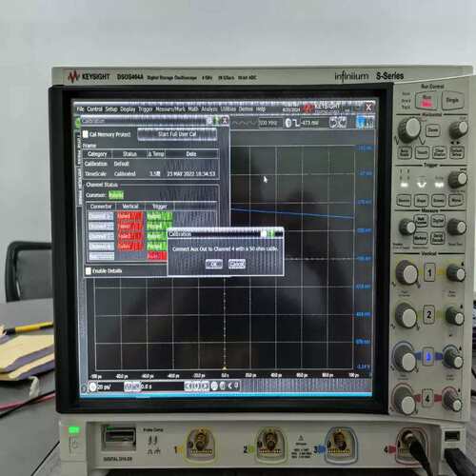Open the Analyze menu

209,109
